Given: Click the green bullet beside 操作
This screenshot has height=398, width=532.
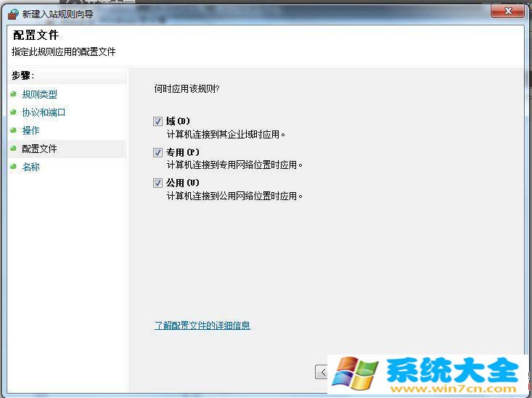Looking at the screenshot, I should coord(13,130).
